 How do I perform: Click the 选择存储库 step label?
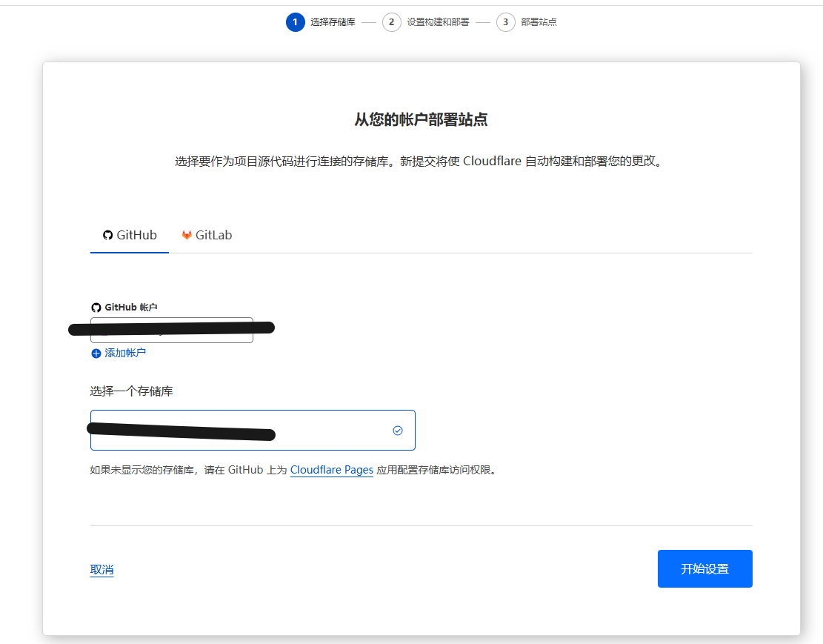(333, 22)
